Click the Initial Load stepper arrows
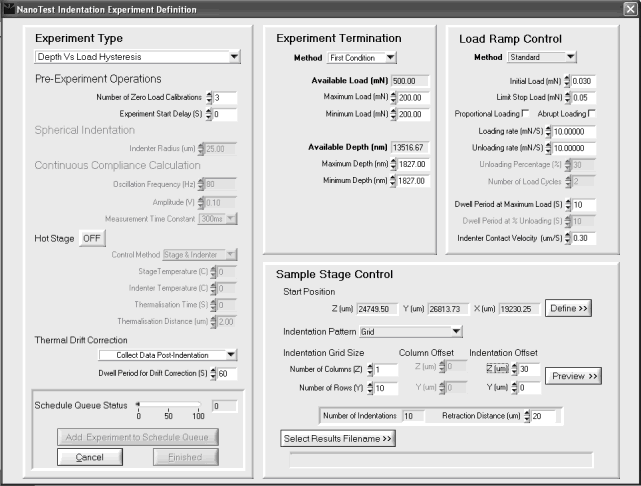 [x=567, y=81]
